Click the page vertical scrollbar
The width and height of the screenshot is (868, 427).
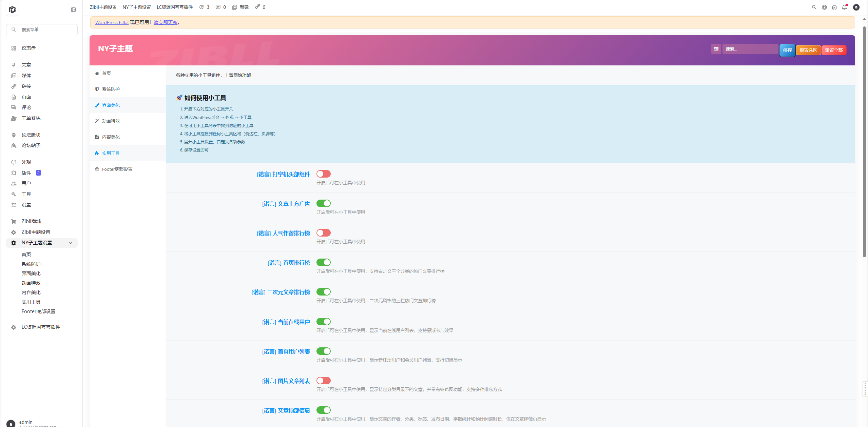pyautogui.click(x=864, y=142)
